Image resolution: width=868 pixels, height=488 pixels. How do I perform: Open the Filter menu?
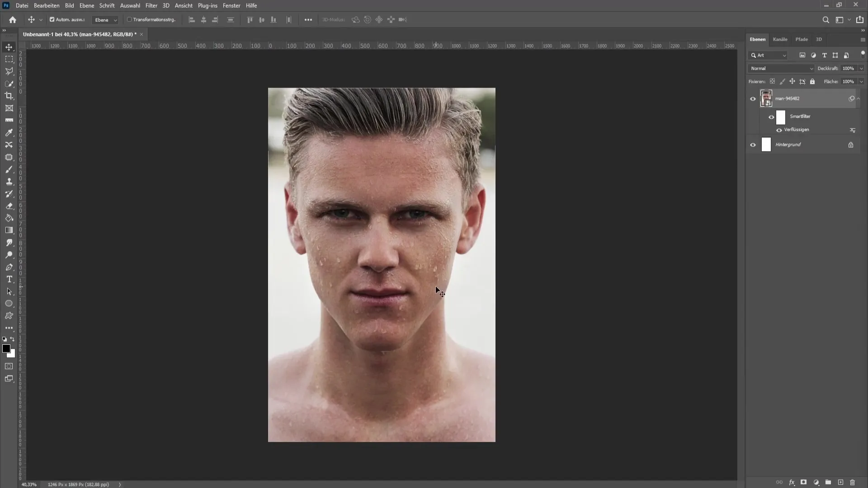click(151, 5)
